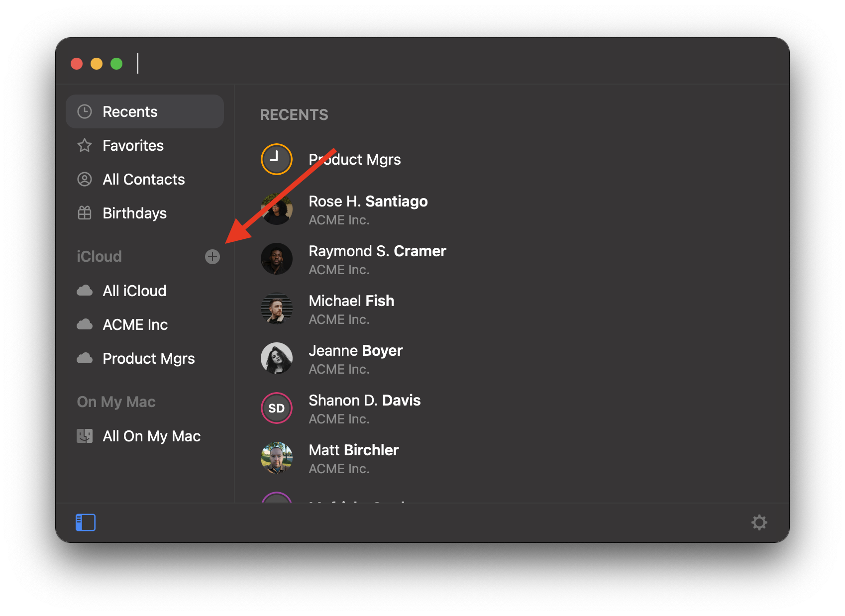Toggle the sidebar with bottom-left panel icon
Viewport: 845px width, 616px height.
click(86, 522)
